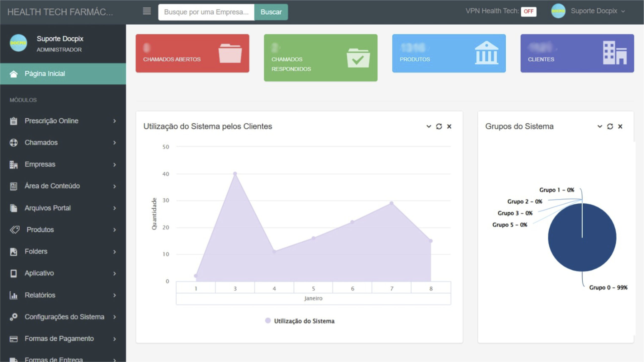Viewport: 644px width, 362px height.
Task: Click the folder icon on Chamados Abertos card
Action: [x=230, y=53]
